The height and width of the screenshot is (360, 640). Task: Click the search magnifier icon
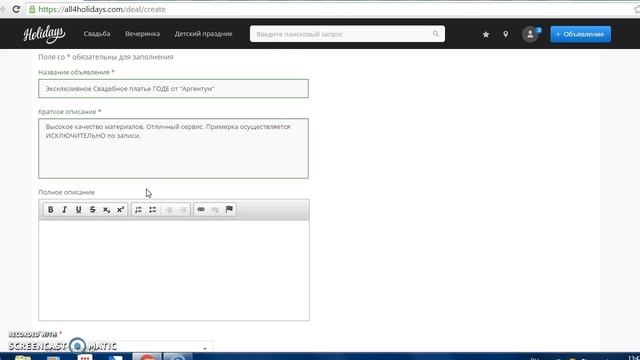[436, 34]
